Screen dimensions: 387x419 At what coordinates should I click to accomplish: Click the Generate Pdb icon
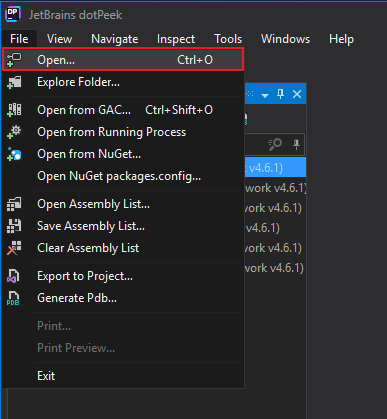13,298
